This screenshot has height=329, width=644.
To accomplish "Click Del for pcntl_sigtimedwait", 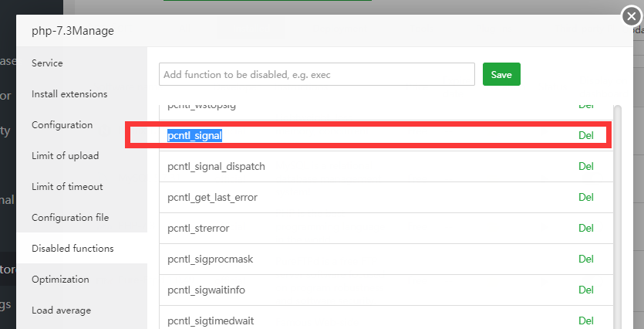I will click(585, 321).
